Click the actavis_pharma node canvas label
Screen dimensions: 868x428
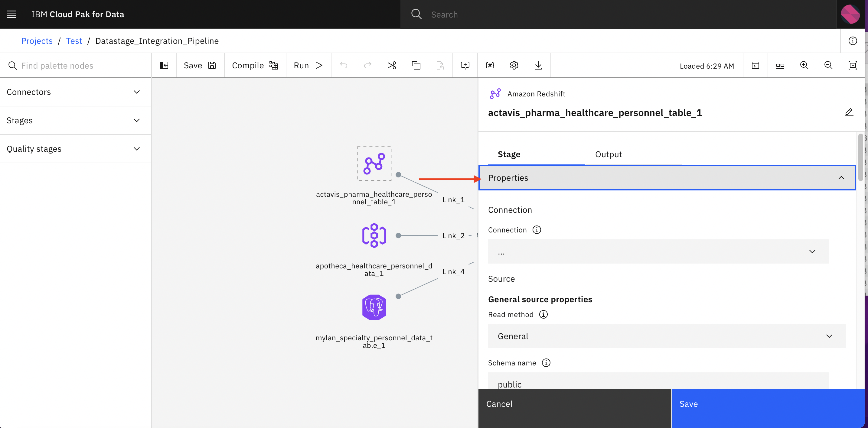374,198
